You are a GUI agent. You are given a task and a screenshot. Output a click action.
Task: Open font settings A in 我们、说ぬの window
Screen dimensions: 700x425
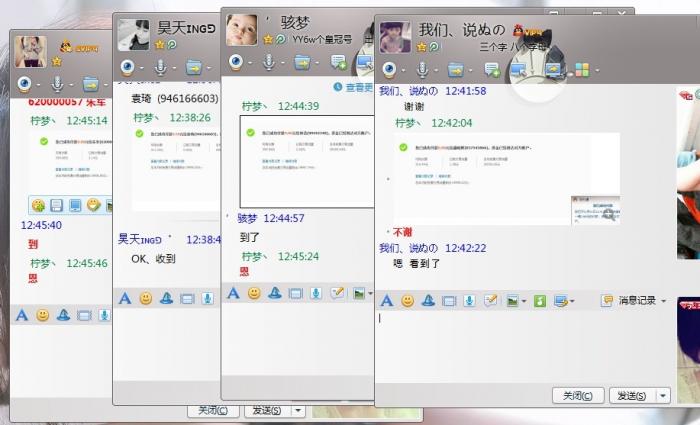(x=387, y=301)
